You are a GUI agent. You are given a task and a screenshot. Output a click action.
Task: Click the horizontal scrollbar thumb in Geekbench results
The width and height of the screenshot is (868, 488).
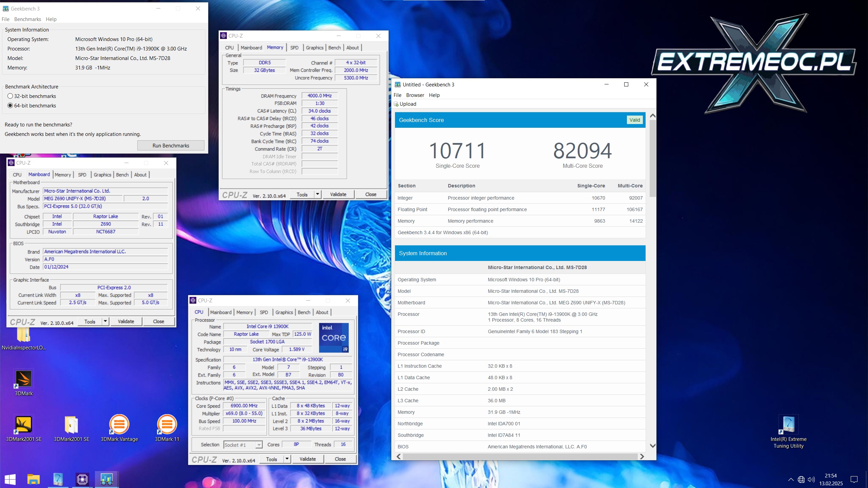coord(520,456)
